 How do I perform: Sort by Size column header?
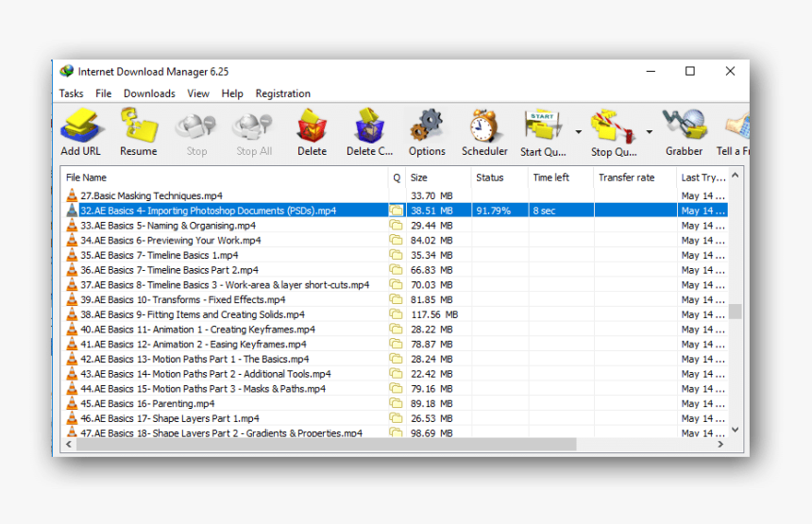[438, 177]
